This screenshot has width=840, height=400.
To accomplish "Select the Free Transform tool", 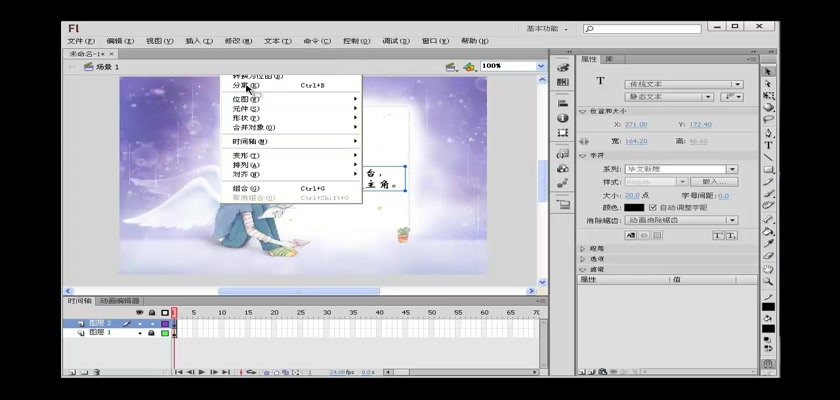I will click(768, 95).
